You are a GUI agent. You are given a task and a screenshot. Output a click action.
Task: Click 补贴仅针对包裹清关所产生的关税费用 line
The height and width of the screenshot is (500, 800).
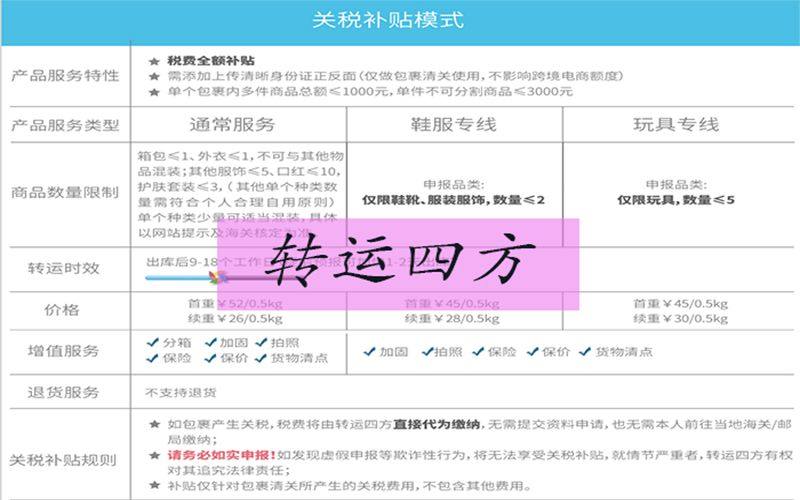point(349,485)
